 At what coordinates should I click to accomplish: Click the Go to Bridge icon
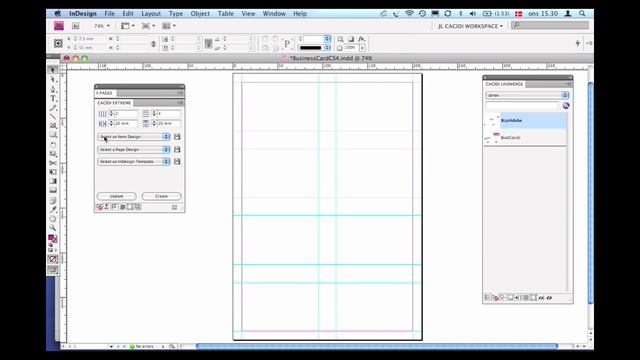pyautogui.click(x=76, y=26)
